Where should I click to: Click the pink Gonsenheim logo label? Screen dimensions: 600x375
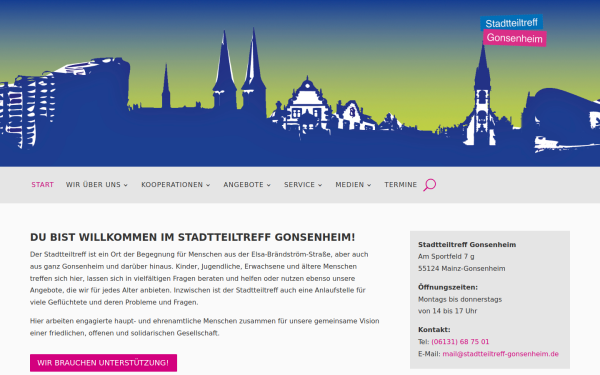[515, 38]
